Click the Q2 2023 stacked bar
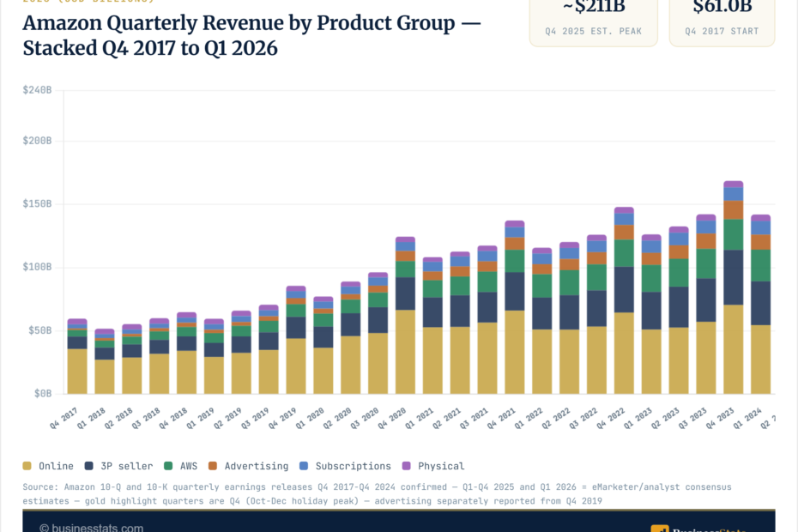Viewport: 798px width, 532px height. (x=679, y=310)
